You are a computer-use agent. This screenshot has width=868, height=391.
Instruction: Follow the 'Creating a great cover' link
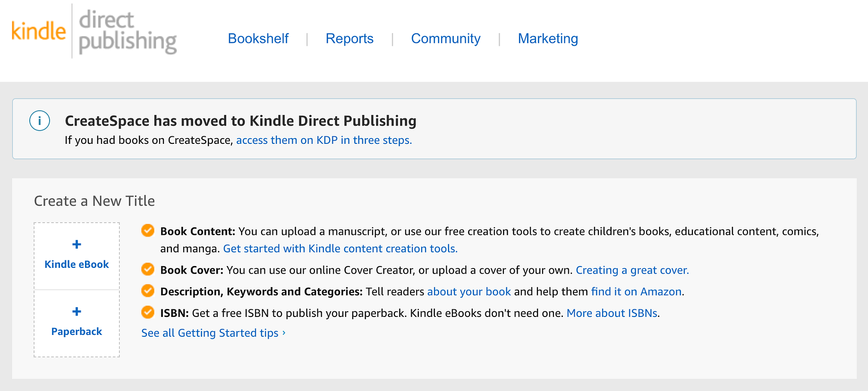(x=632, y=270)
